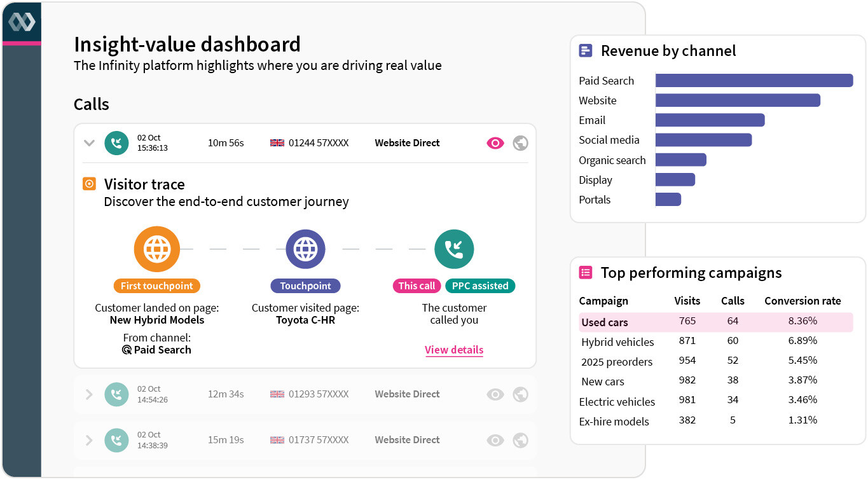Click the purple Touchpoint globe circle
This screenshot has width=868, height=482.
tap(306, 249)
